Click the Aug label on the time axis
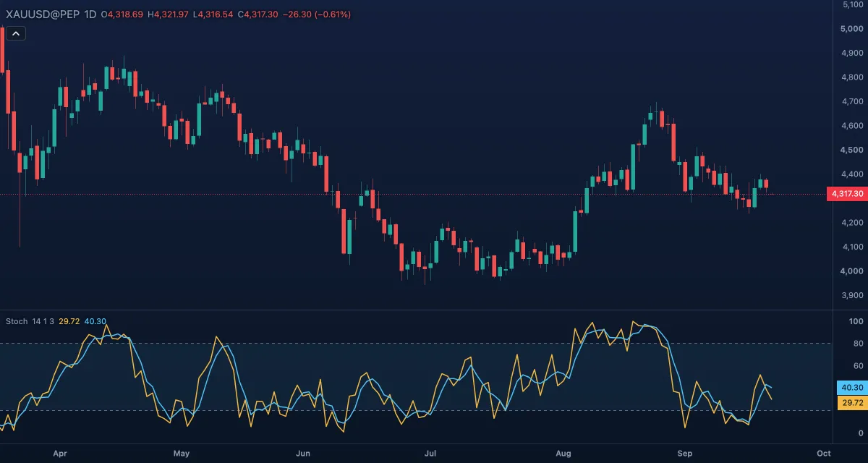868x463 pixels. point(563,454)
